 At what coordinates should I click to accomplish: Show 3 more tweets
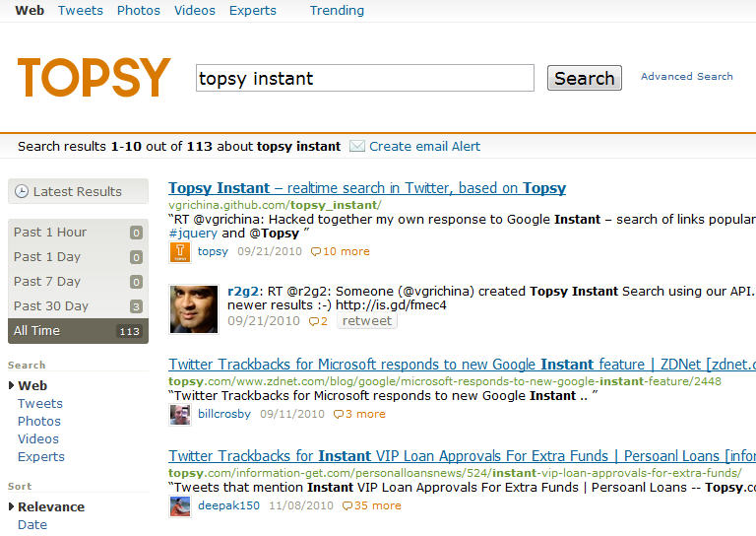coord(365,414)
